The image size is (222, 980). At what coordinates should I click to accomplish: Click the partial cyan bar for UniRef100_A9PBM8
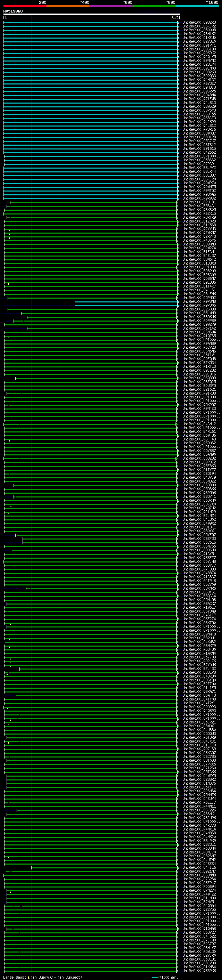127,302
